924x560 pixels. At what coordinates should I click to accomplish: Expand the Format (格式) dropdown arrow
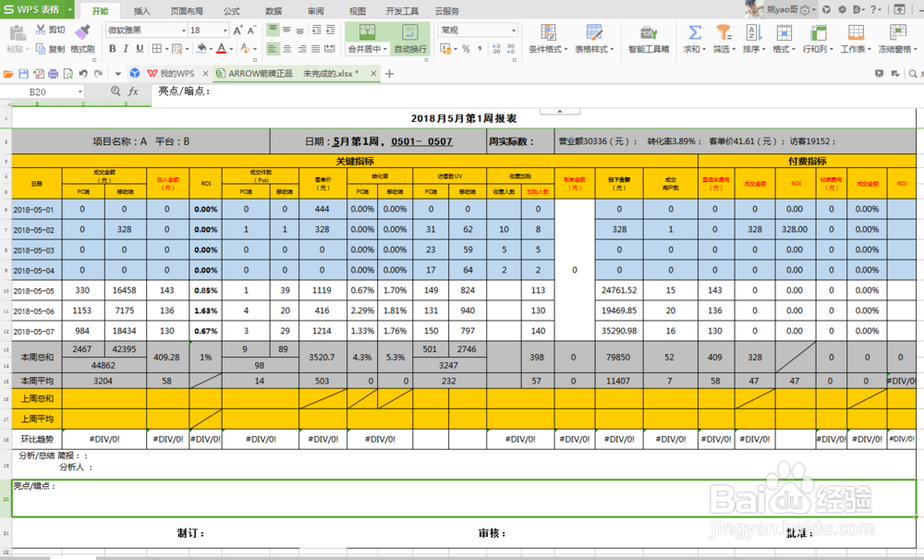tap(793, 50)
